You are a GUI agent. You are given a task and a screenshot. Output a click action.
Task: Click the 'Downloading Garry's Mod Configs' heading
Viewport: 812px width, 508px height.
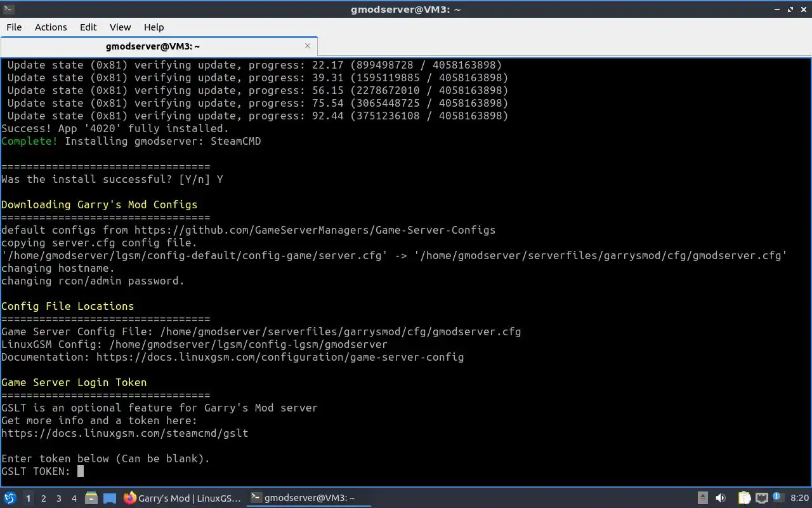click(99, 204)
